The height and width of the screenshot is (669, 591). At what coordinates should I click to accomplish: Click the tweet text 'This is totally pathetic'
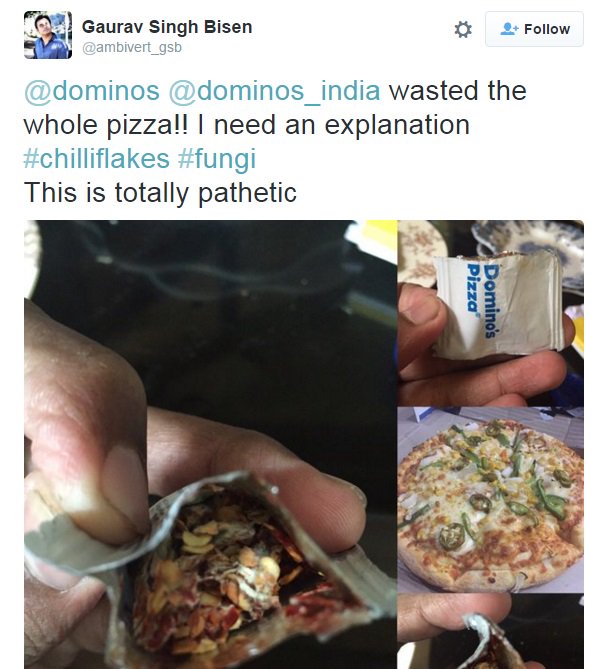pyautogui.click(x=160, y=192)
